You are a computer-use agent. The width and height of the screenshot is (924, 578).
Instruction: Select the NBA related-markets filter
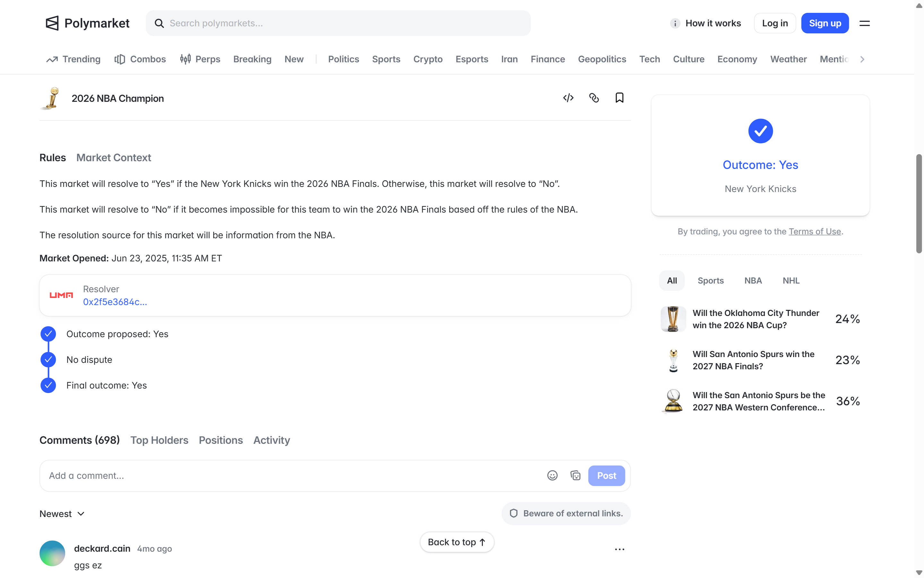(753, 281)
